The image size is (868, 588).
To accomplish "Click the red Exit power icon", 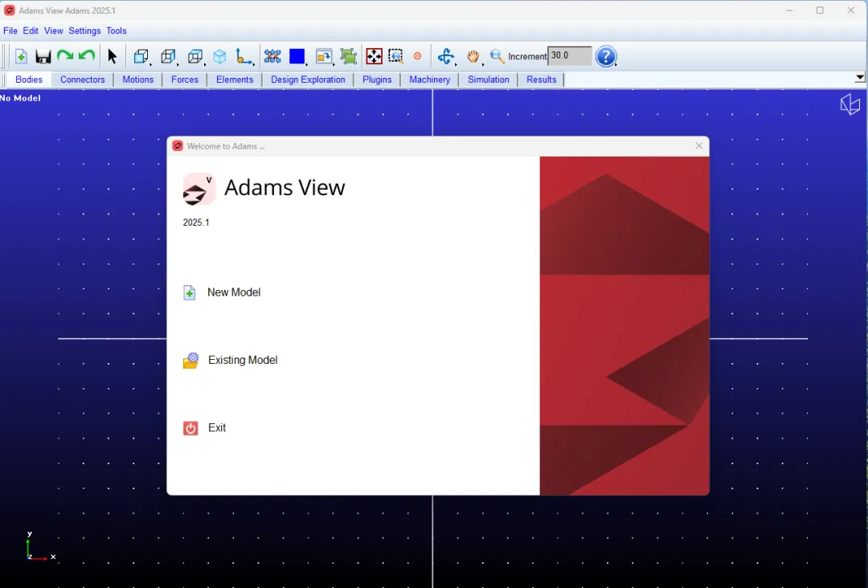I will click(190, 428).
